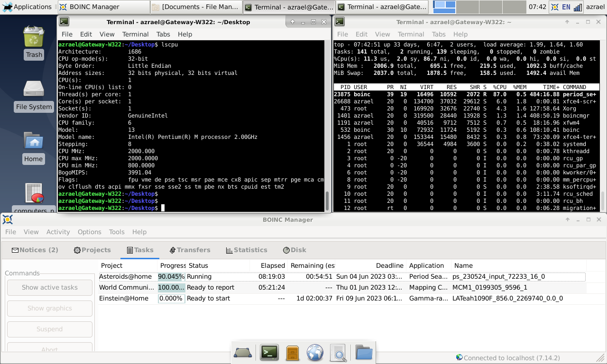
Task: Click the EN keyboard layout indicator
Action: point(566,7)
